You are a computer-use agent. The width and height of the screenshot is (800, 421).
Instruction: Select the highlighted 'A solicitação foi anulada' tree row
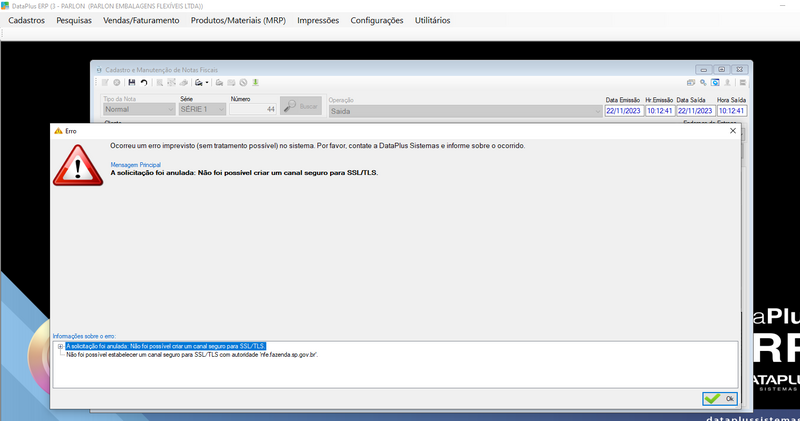tap(166, 346)
